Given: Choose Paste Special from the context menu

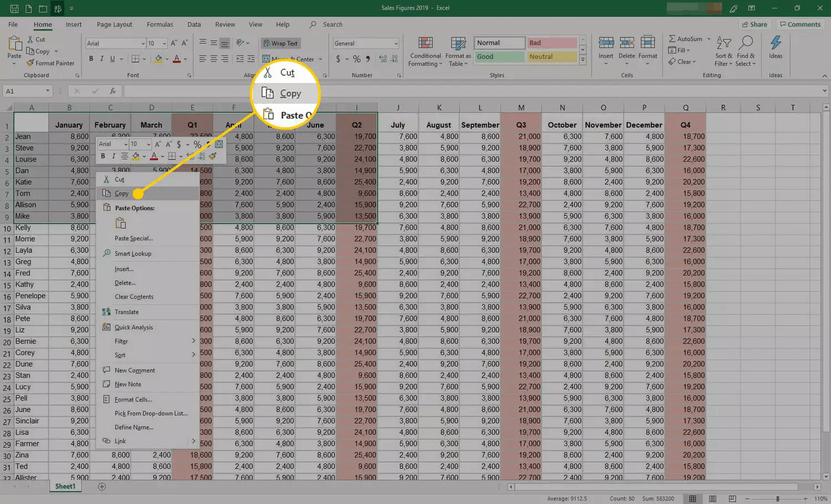Looking at the screenshot, I should pyautogui.click(x=135, y=238).
